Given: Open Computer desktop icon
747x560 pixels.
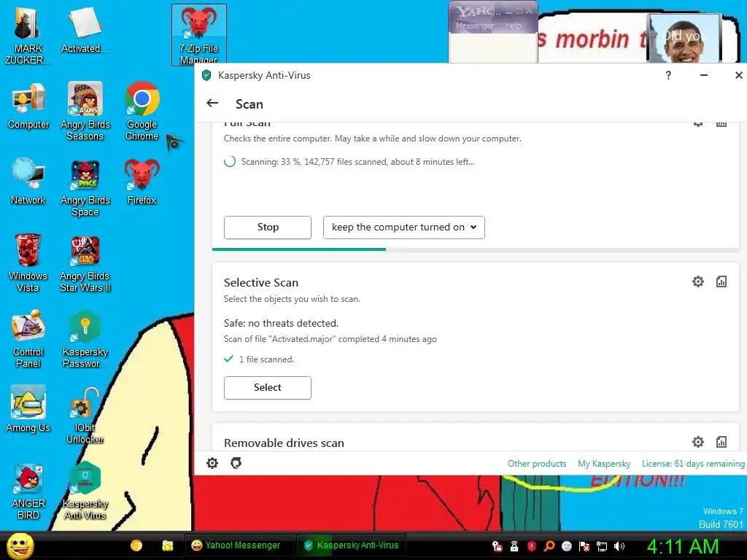Looking at the screenshot, I should coord(28,106).
